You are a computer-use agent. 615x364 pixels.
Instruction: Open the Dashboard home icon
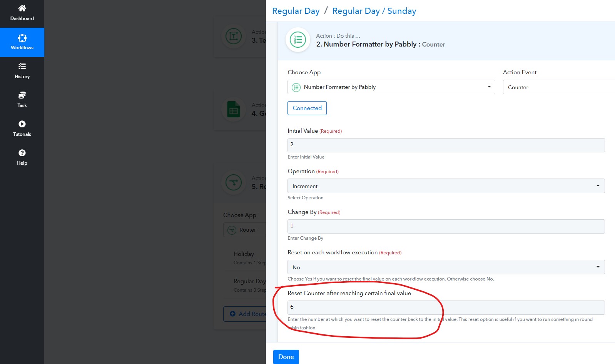(22, 8)
